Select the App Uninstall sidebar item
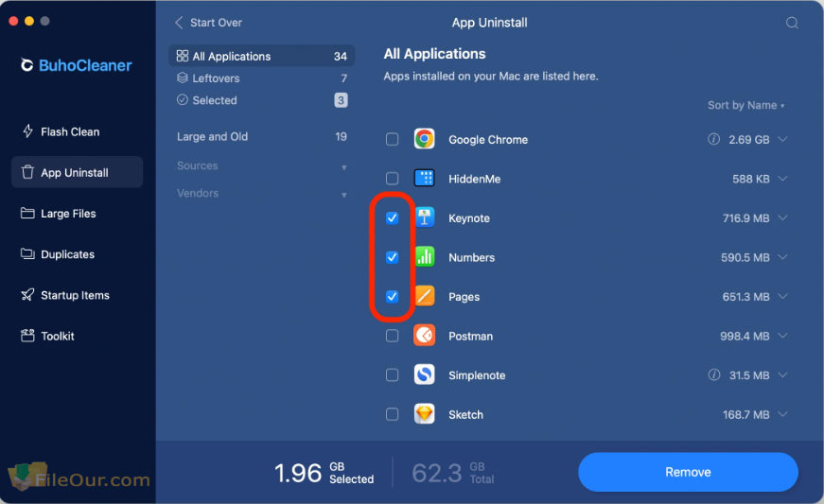The height and width of the screenshot is (504, 824). (78, 172)
